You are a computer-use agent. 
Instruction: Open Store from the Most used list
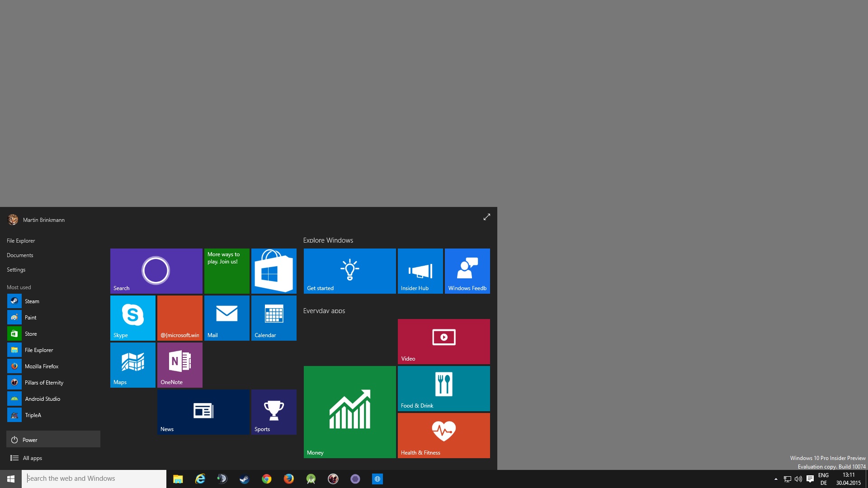point(53,333)
